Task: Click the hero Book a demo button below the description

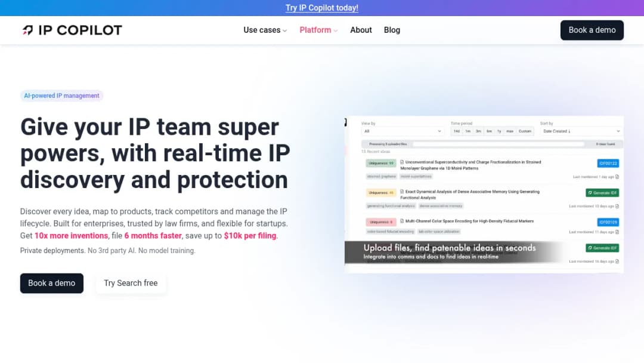Action: click(x=52, y=283)
